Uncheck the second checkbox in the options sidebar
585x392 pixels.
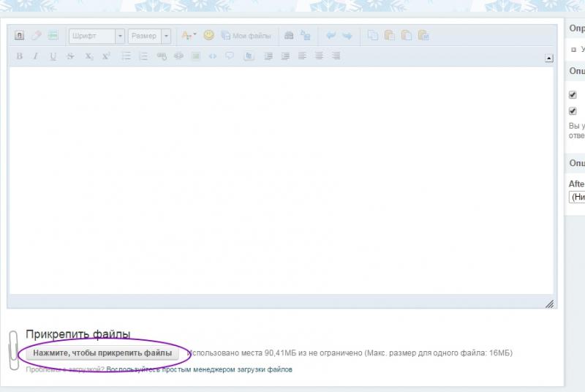click(x=573, y=111)
